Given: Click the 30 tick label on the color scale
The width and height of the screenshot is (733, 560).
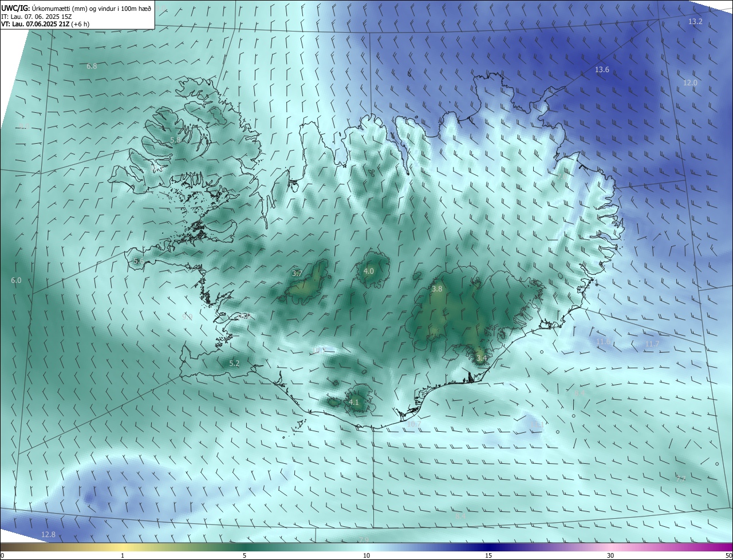Looking at the screenshot, I should tap(610, 556).
